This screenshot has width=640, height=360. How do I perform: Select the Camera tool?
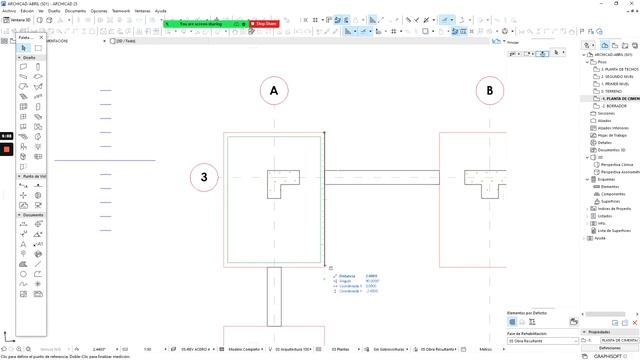(38, 205)
